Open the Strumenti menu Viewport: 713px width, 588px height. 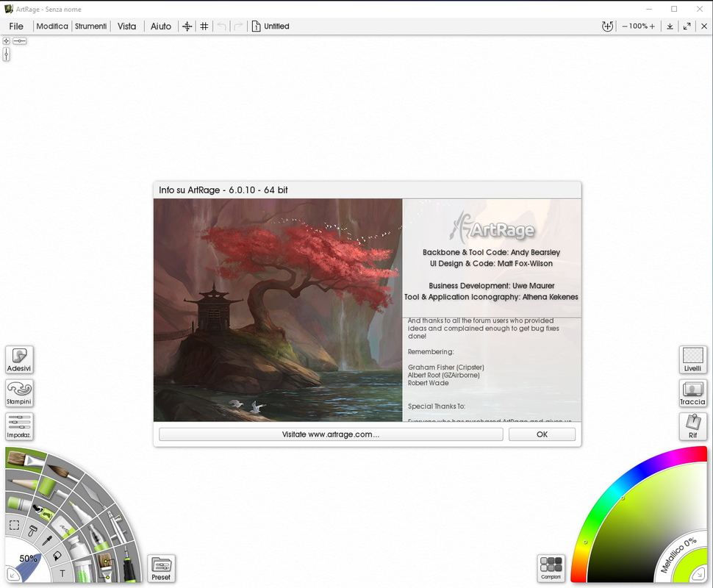tap(91, 26)
